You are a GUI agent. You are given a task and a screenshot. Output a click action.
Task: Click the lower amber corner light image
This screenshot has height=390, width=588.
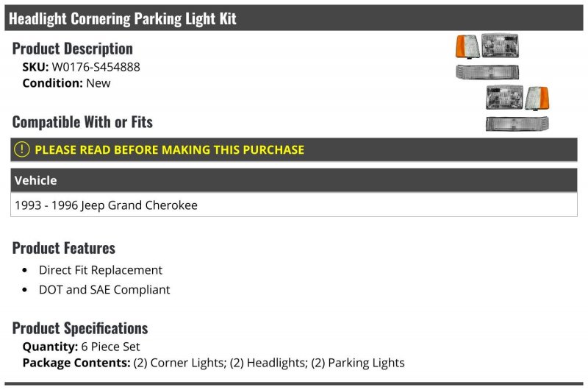[537, 97]
